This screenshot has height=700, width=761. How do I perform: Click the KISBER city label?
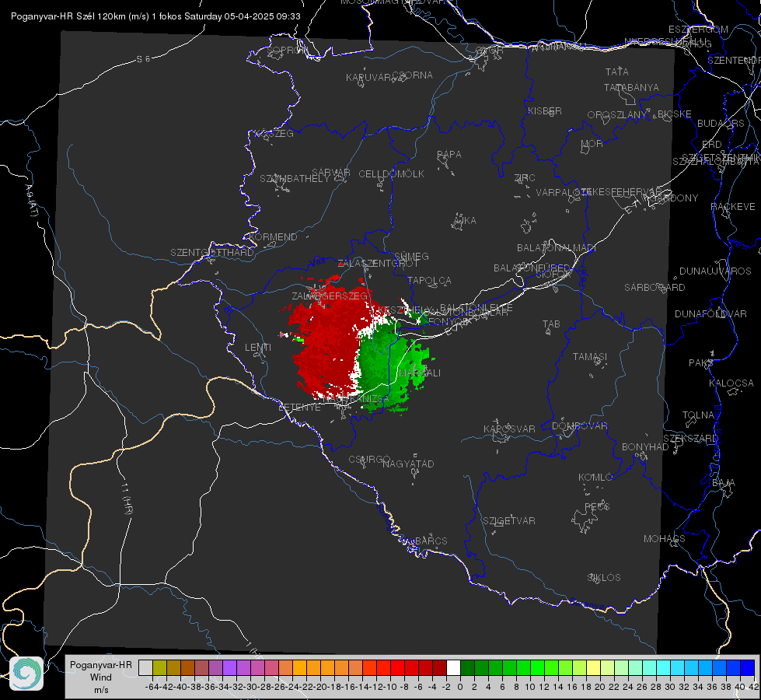click(545, 111)
